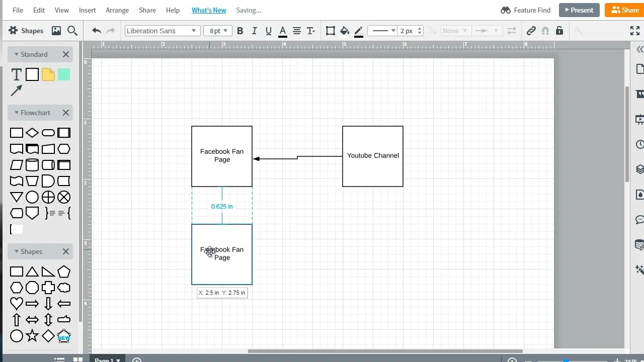This screenshot has width=644, height=362.
Task: Open the text color picker
Action: [283, 32]
